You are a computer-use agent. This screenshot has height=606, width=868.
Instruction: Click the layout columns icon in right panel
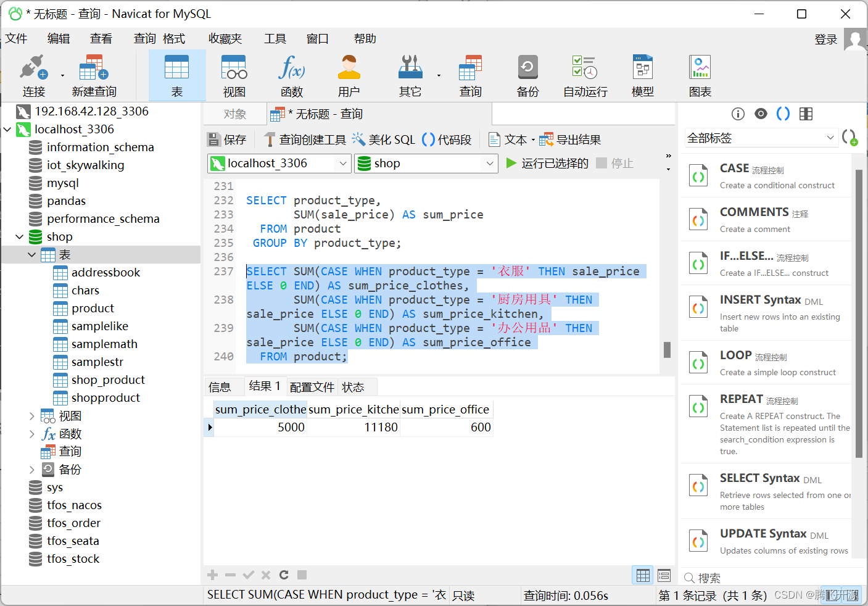tap(806, 114)
